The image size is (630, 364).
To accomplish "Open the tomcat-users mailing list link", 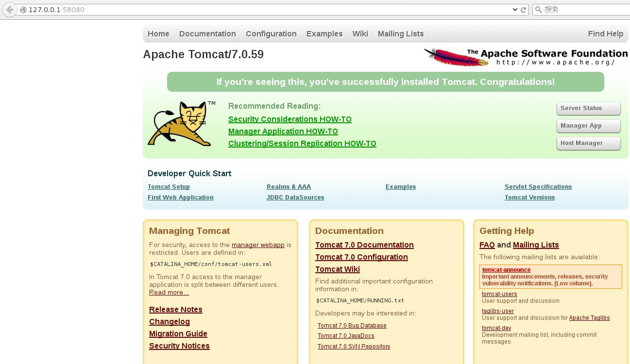I will point(499,294).
